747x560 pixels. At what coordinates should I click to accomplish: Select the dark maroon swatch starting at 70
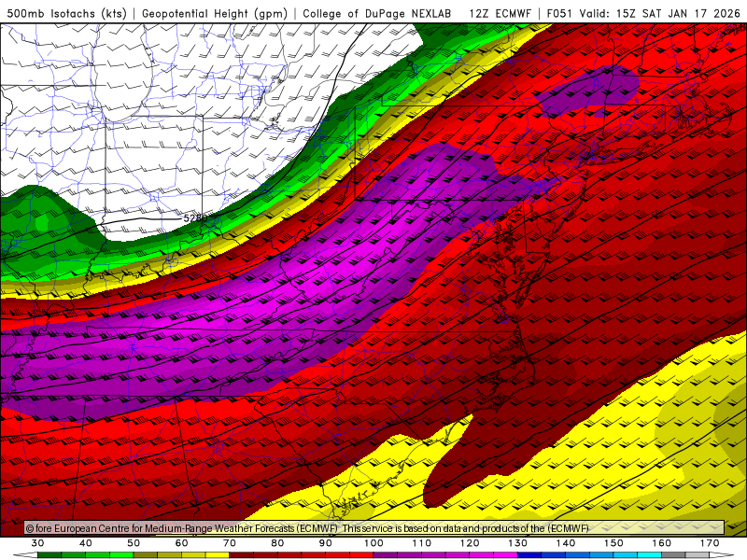point(242,555)
